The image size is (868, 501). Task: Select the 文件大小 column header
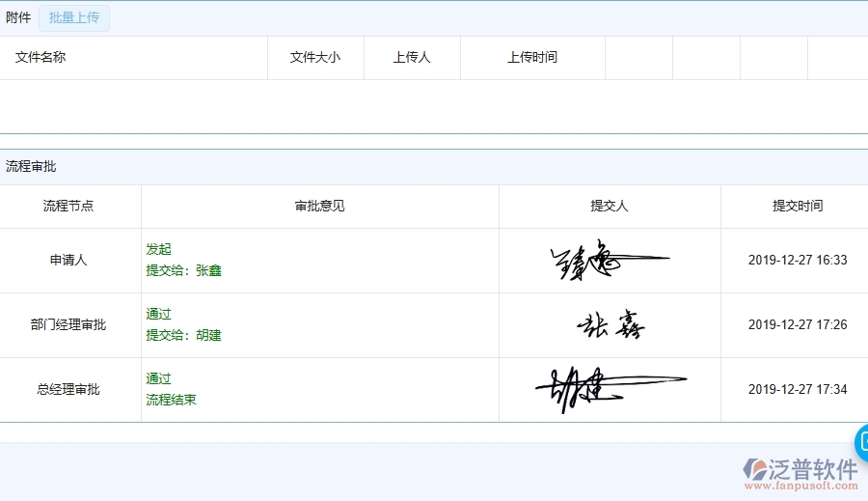click(315, 57)
